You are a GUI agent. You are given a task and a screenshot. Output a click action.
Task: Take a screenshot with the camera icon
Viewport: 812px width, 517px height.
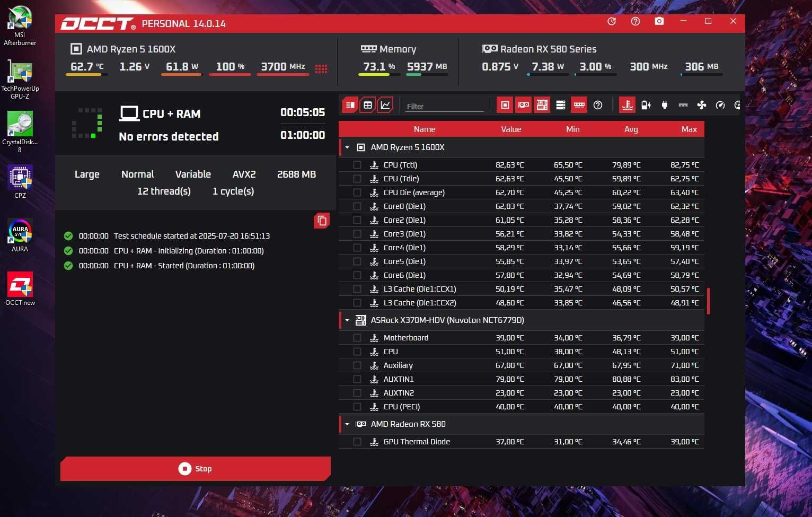[x=659, y=21]
